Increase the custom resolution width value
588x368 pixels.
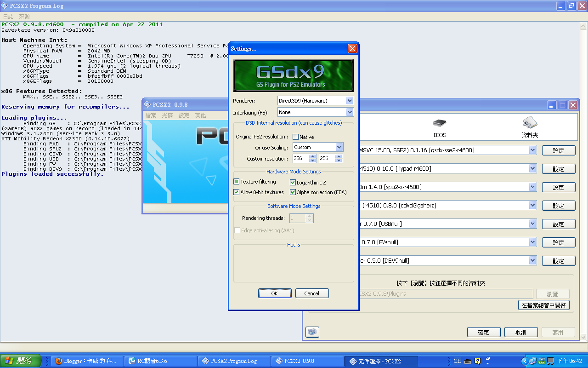tap(313, 156)
